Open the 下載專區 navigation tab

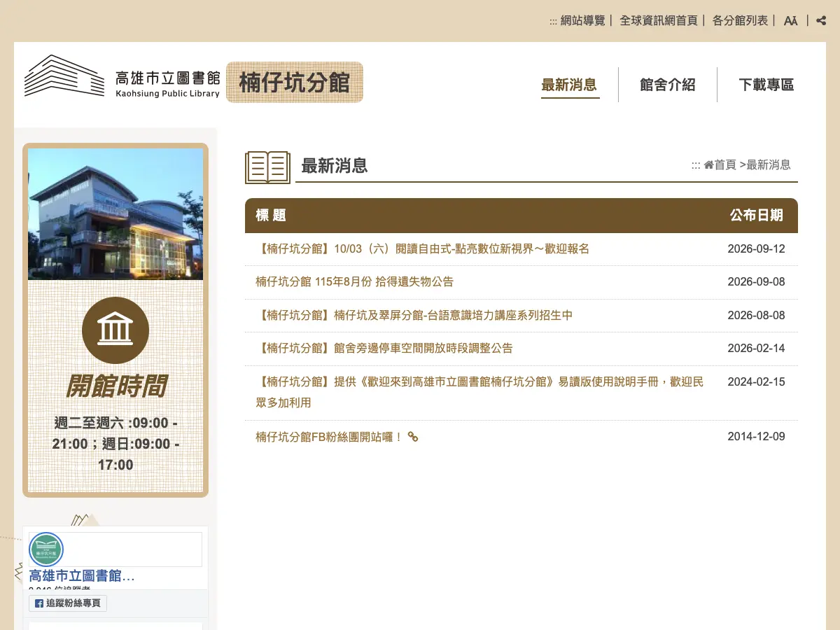click(x=766, y=85)
